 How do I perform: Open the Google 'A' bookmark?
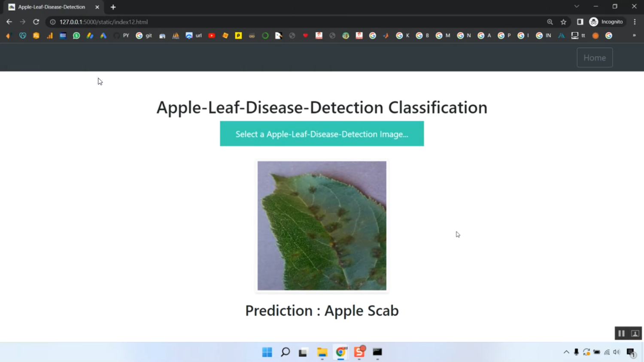coord(484,36)
